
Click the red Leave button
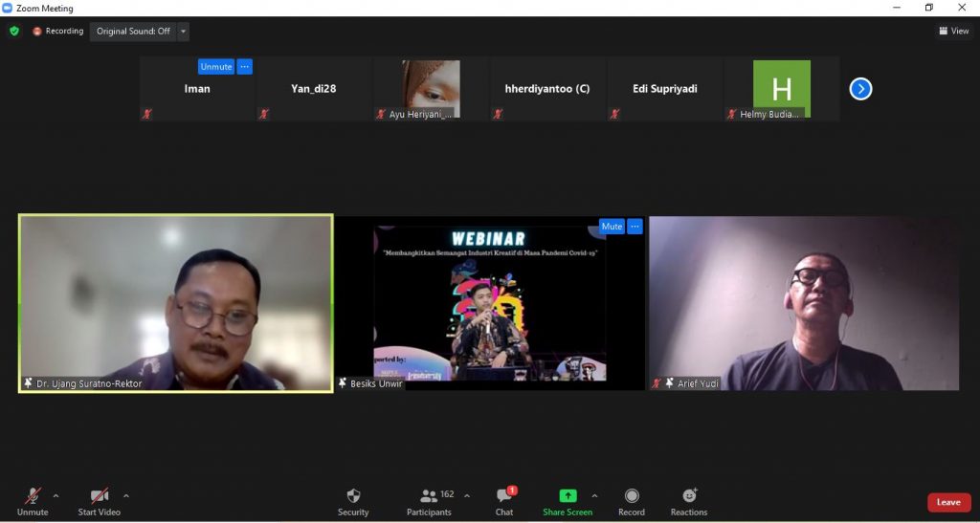(x=947, y=502)
